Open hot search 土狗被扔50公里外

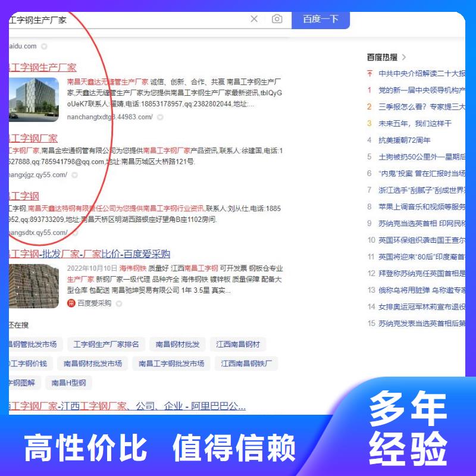point(422,157)
